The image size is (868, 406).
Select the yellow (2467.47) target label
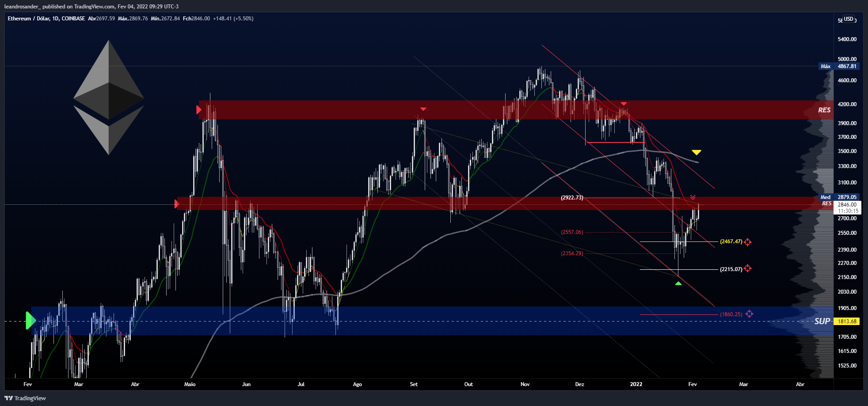click(x=731, y=241)
